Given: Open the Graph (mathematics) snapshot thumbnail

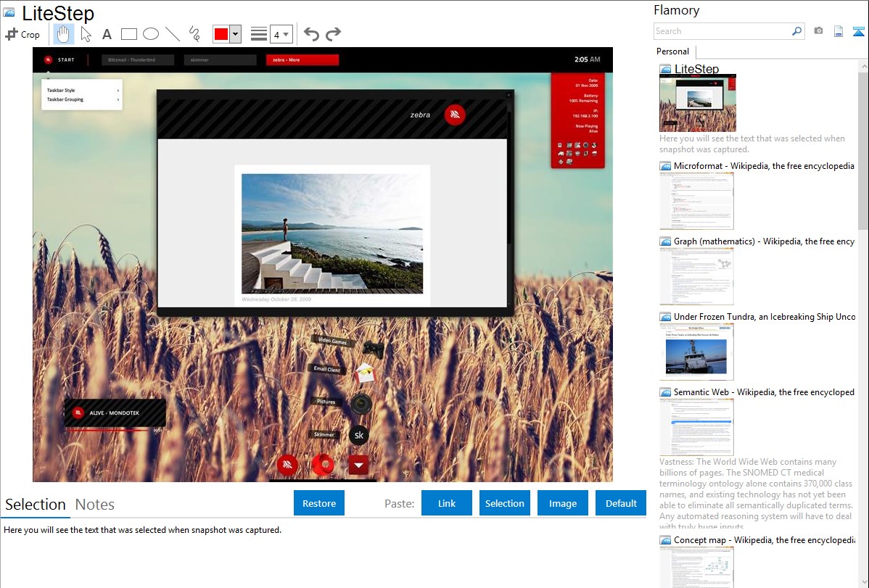Looking at the screenshot, I should tap(696, 276).
